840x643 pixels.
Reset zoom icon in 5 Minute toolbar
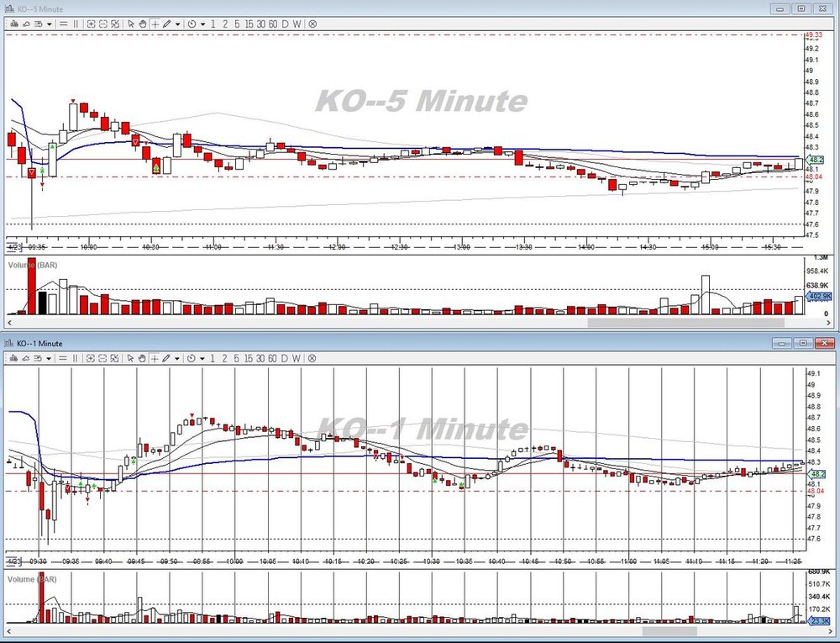pyautogui.click(x=115, y=24)
